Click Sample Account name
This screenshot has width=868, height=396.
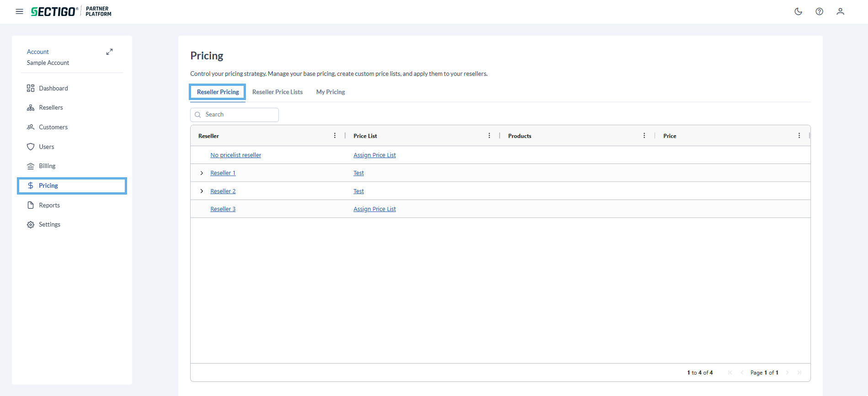point(48,63)
